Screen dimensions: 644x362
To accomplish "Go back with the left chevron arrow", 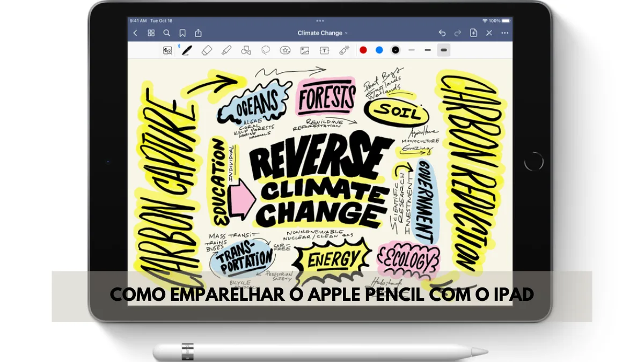I will pyautogui.click(x=135, y=33).
